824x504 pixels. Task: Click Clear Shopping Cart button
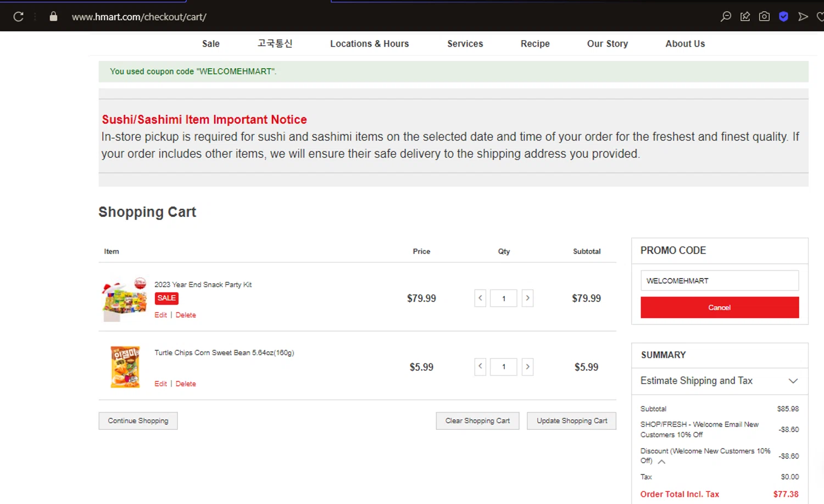477,421
